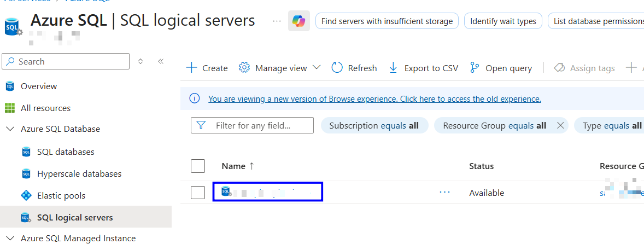644x244 pixels.
Task: Click the Assign tags label
Action: (x=592, y=68)
